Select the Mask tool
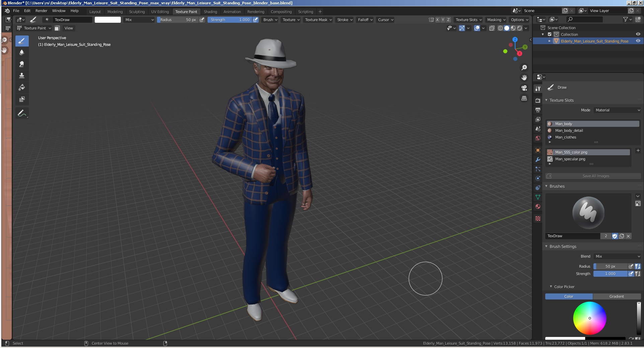644x348 pixels. tap(22, 99)
